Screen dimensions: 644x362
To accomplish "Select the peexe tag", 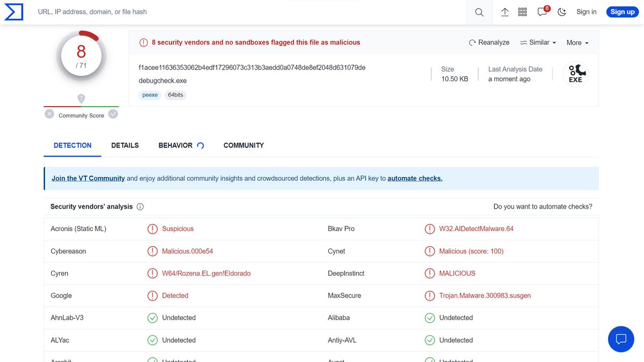I will [x=150, y=95].
